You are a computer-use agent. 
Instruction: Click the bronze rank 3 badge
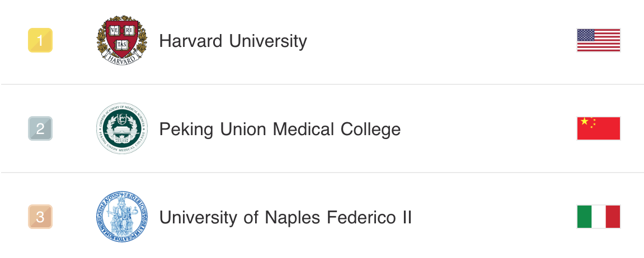pos(40,217)
